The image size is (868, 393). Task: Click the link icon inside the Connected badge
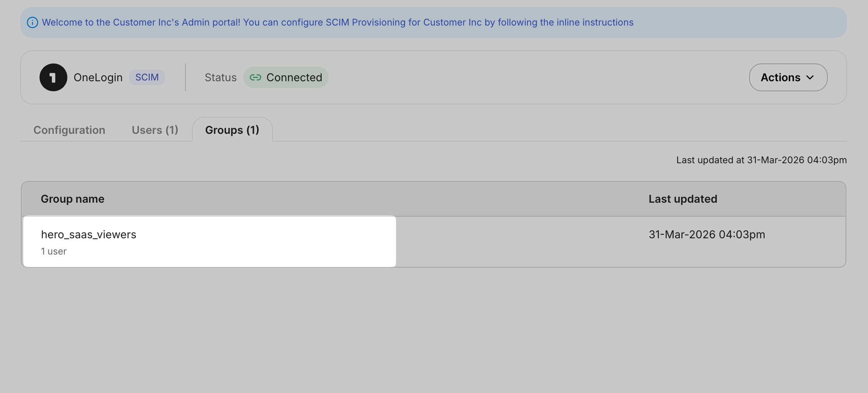(x=256, y=77)
